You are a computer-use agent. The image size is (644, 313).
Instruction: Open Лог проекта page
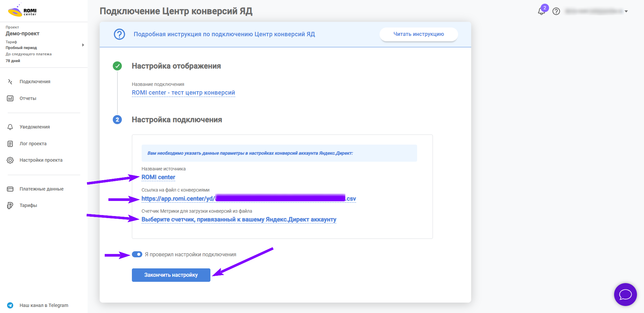pos(33,144)
